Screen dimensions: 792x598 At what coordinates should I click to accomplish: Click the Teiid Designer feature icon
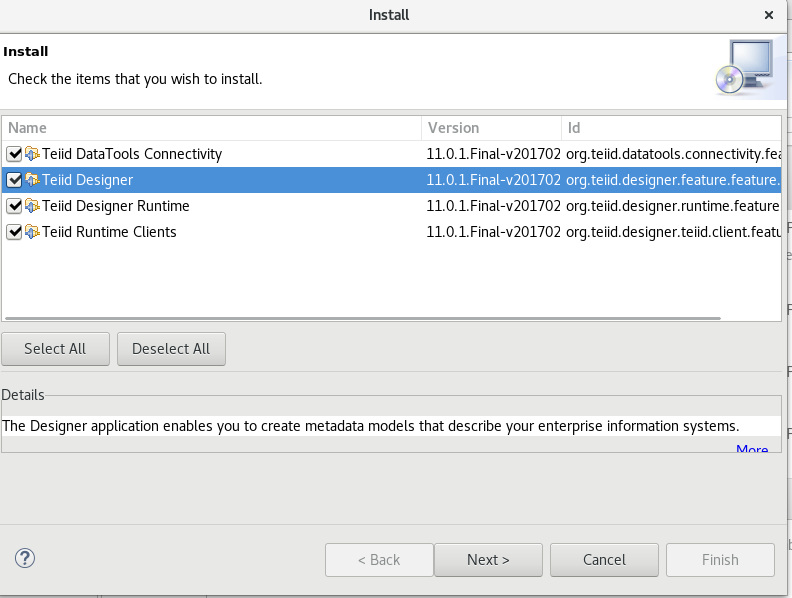(32, 180)
